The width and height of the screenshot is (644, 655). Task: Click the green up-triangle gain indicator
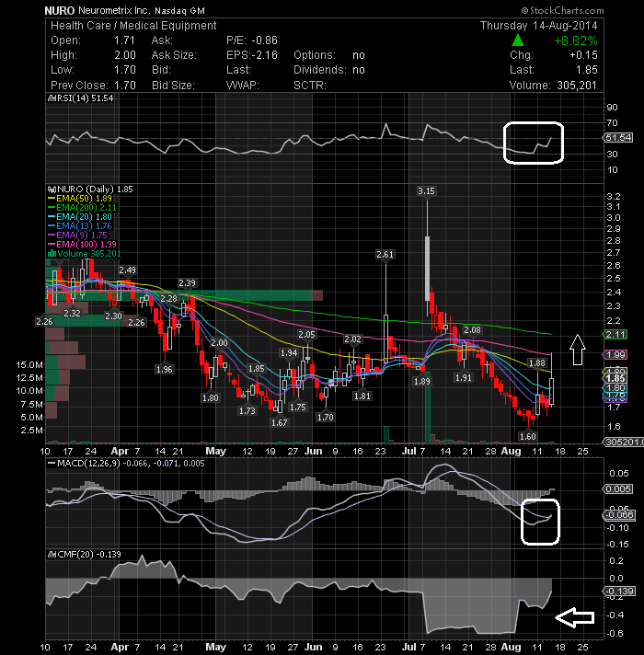click(518, 40)
